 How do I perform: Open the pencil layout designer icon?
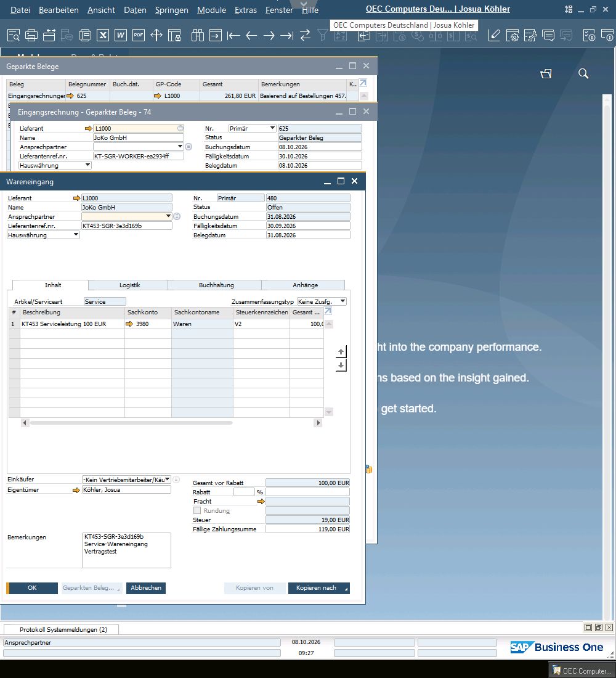coord(494,36)
